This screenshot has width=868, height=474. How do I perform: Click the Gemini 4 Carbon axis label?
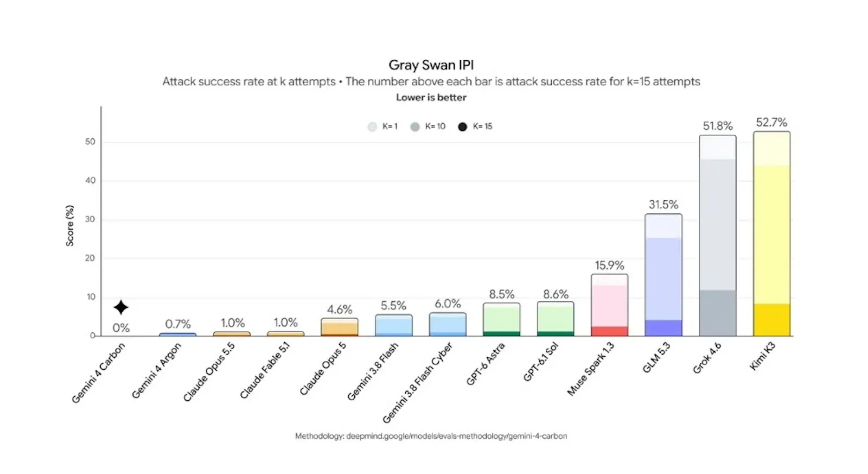pos(98,373)
